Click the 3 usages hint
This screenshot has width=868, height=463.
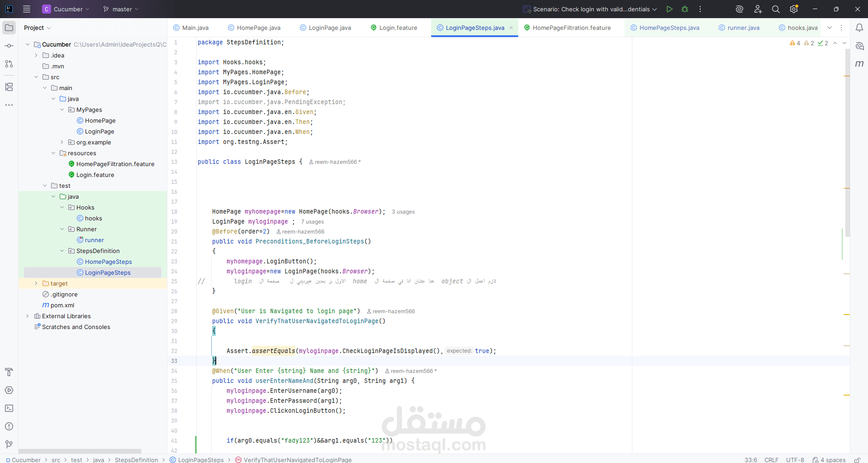pos(403,212)
